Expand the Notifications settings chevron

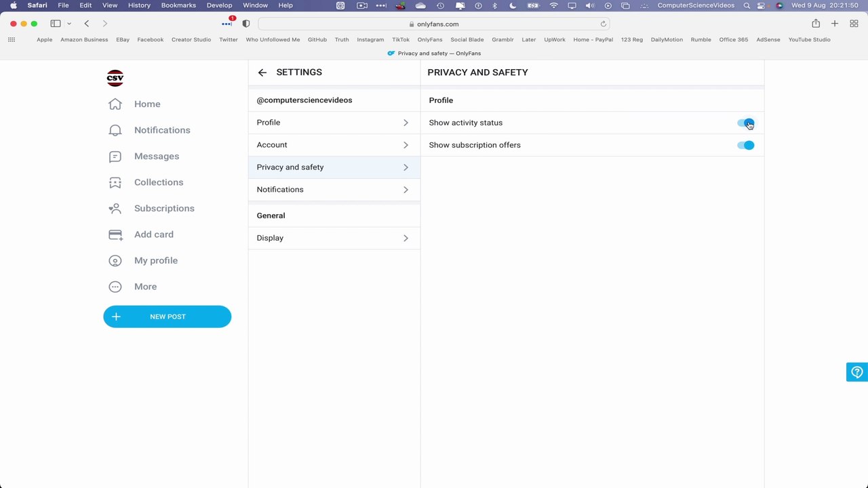coord(406,190)
